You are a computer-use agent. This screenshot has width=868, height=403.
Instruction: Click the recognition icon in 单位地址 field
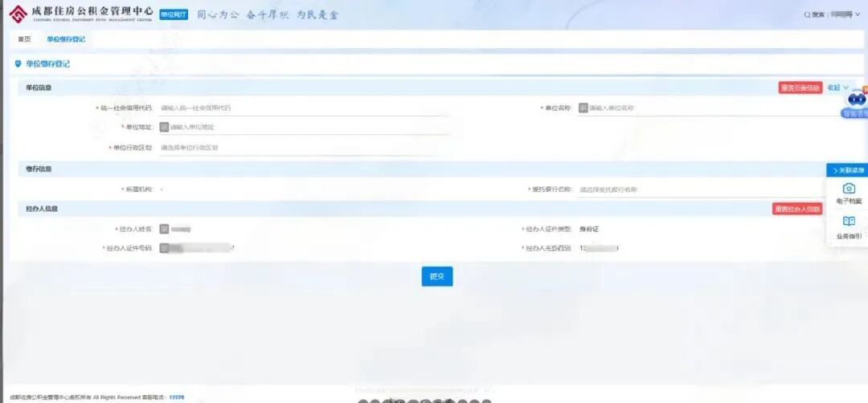pyautogui.click(x=164, y=127)
